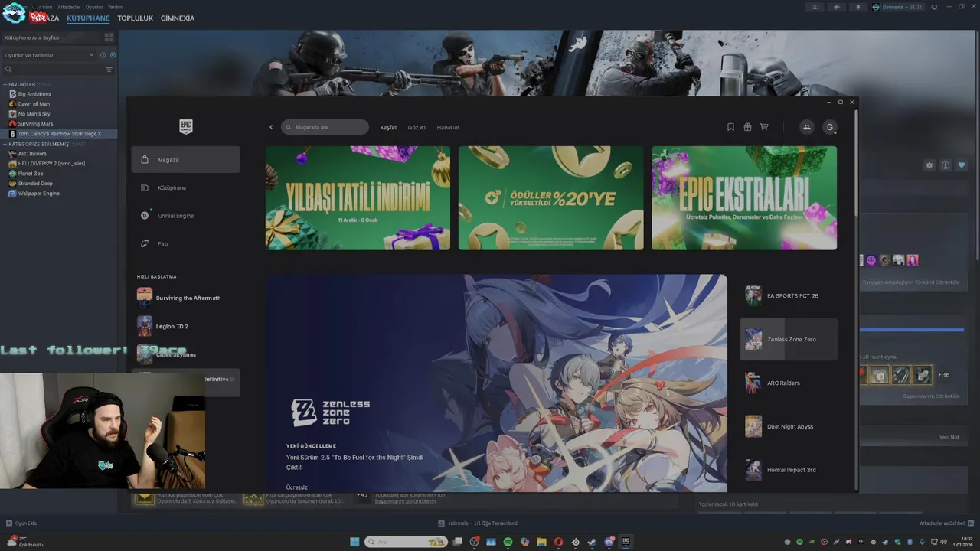This screenshot has height=551, width=980.
Task: Expand the Oyunlar ve Yazılımlar dropdown
Action: click(49, 55)
